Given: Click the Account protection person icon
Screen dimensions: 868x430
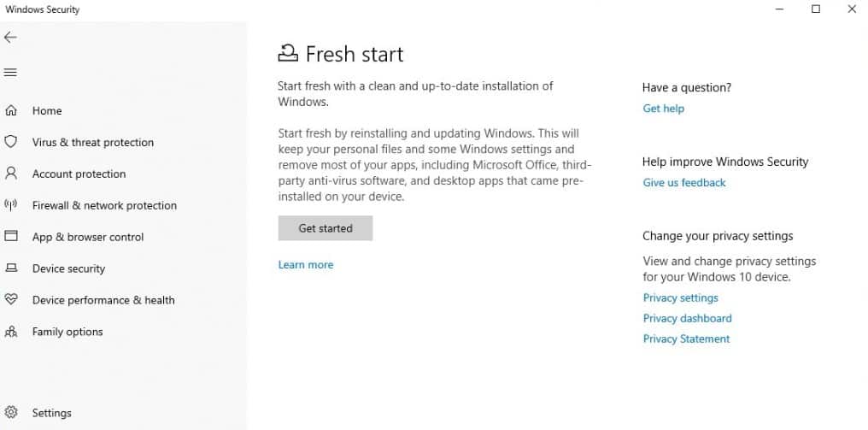Looking at the screenshot, I should point(11,174).
